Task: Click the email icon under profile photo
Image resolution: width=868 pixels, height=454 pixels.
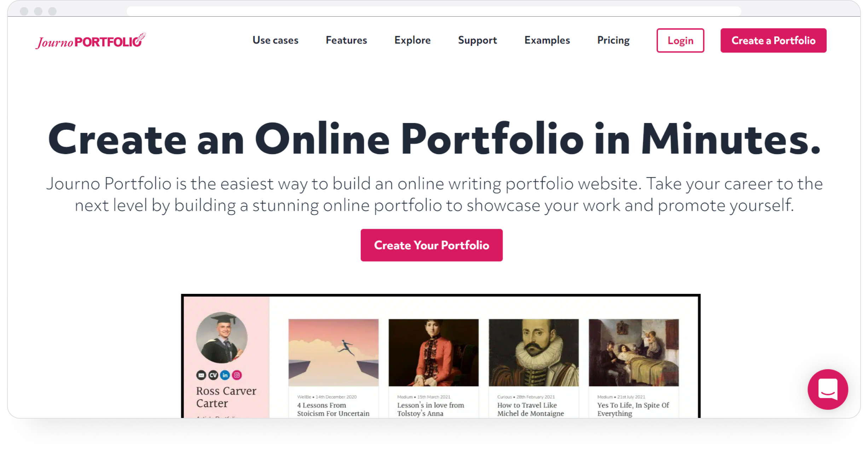Action: [x=201, y=375]
